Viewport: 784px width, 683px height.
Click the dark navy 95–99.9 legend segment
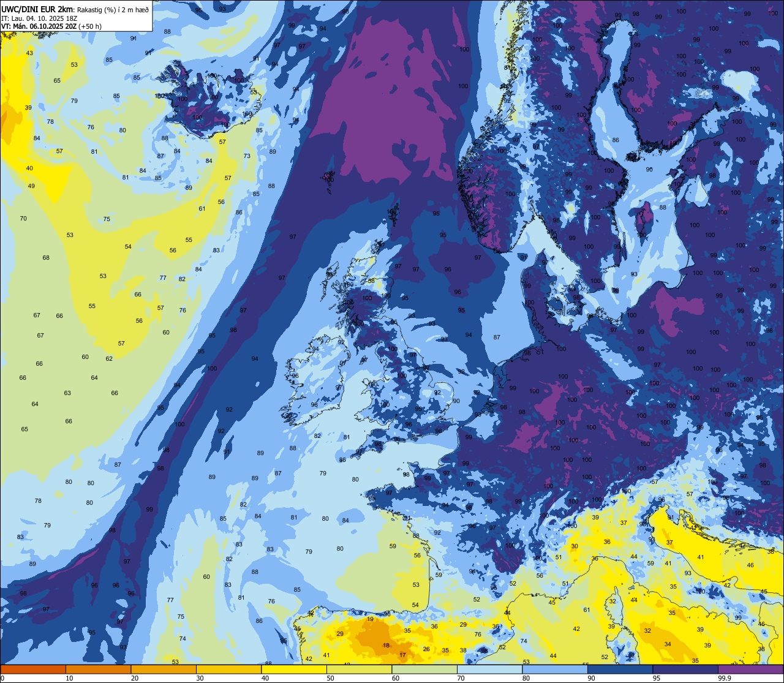(x=685, y=669)
